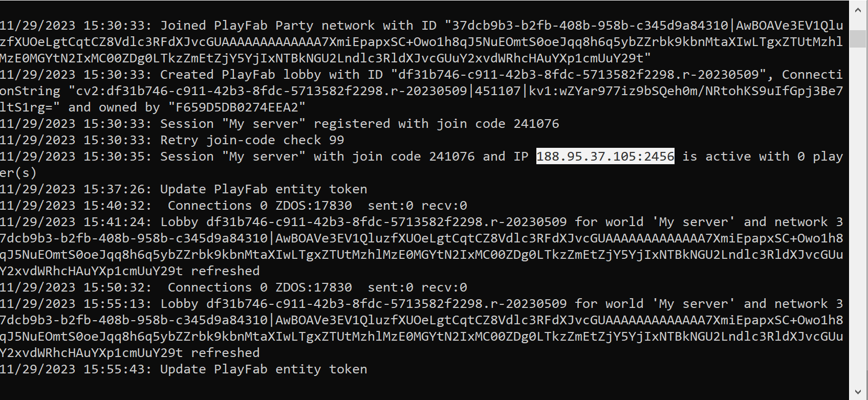This screenshot has height=400, width=868.
Task: Click the 15:37:26 "Update PlayFab entity token" line
Action: [264, 189]
